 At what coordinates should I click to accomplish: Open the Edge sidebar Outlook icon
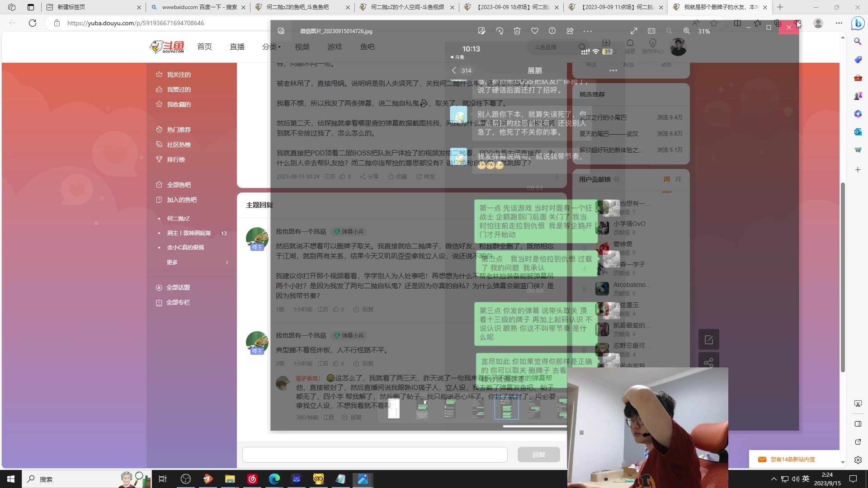858,132
